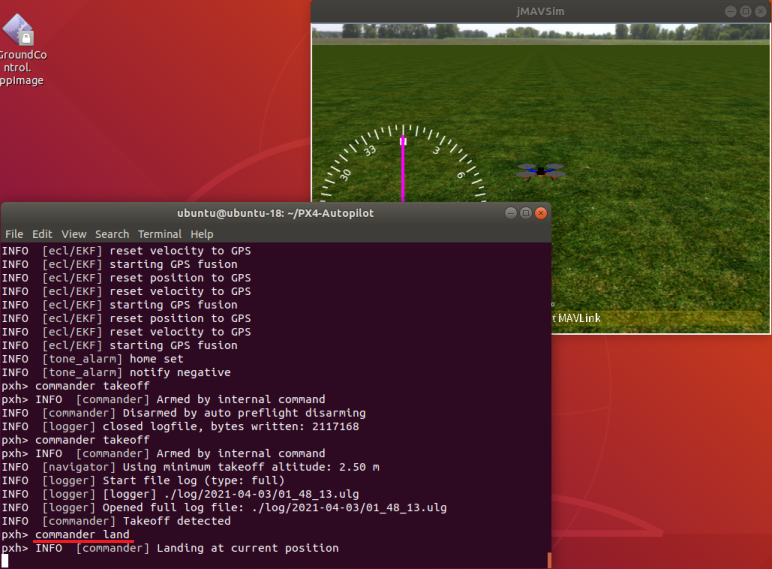Click the compass label 33 in jMAVSim
The height and width of the screenshot is (569, 772).
click(x=370, y=150)
